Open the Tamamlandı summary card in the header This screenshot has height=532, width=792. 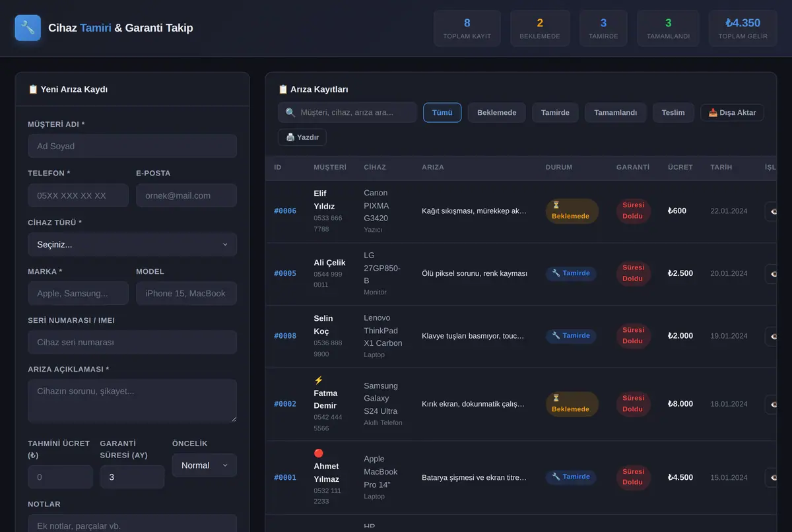coord(668,28)
